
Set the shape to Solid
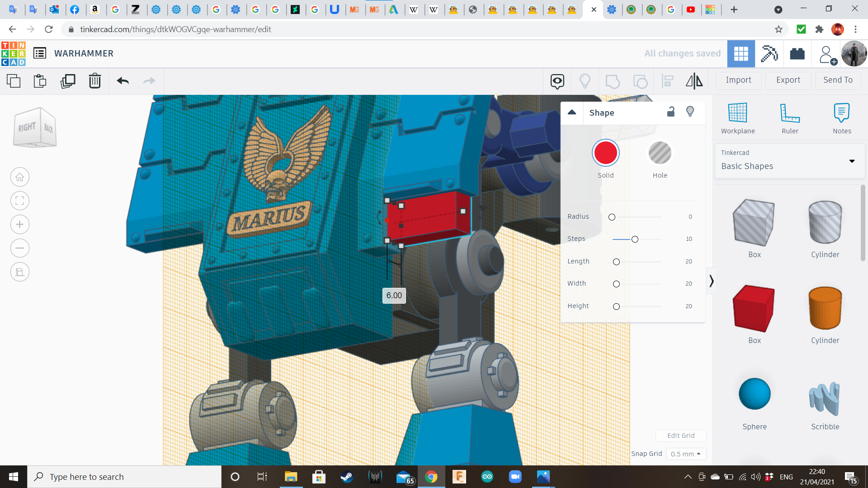click(x=605, y=153)
